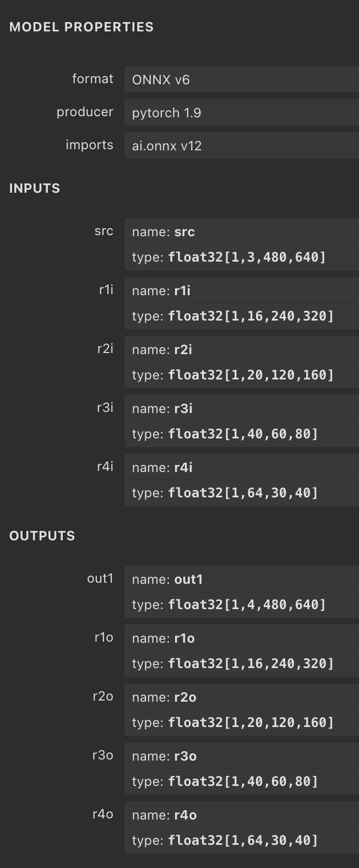
Task: Select r4i type float32[1,64,30,40] row
Action: (242, 493)
